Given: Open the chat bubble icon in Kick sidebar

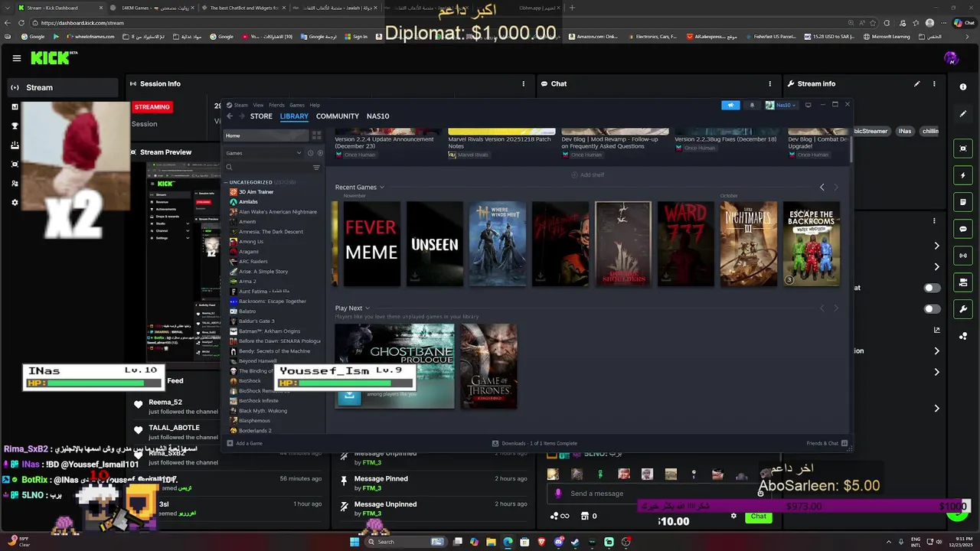Looking at the screenshot, I should 963,229.
